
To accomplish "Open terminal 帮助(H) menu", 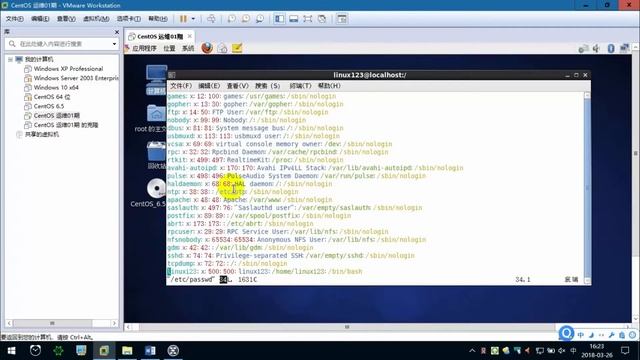I will coord(329,86).
